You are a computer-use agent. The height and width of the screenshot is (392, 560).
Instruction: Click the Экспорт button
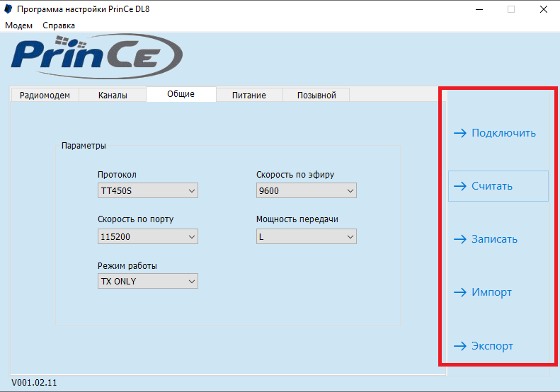pyautogui.click(x=498, y=345)
